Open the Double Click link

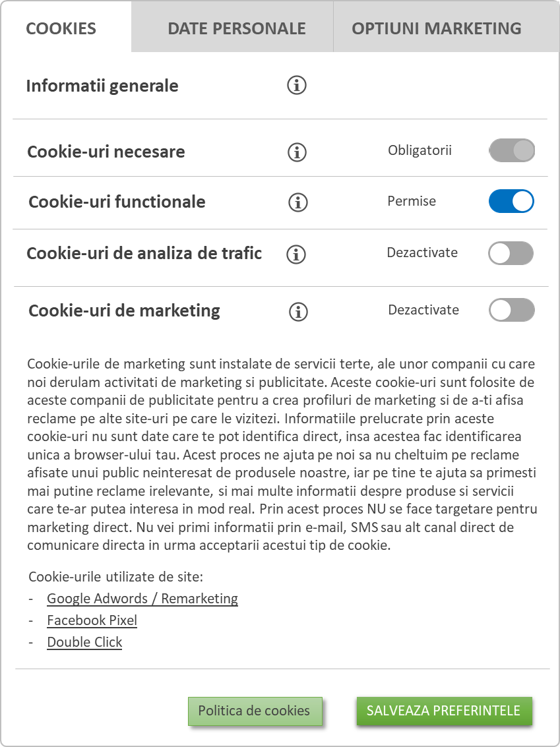coord(84,642)
